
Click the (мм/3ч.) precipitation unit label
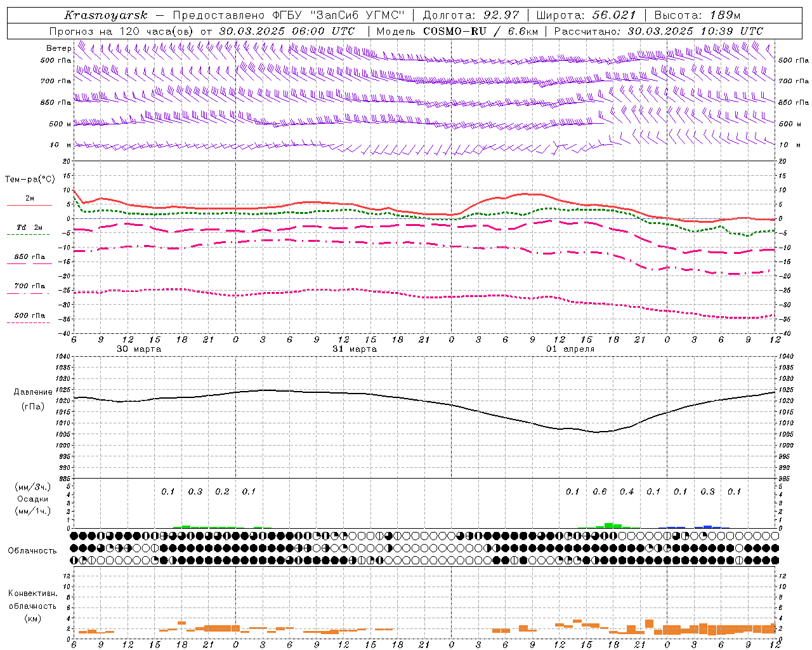coord(33,487)
